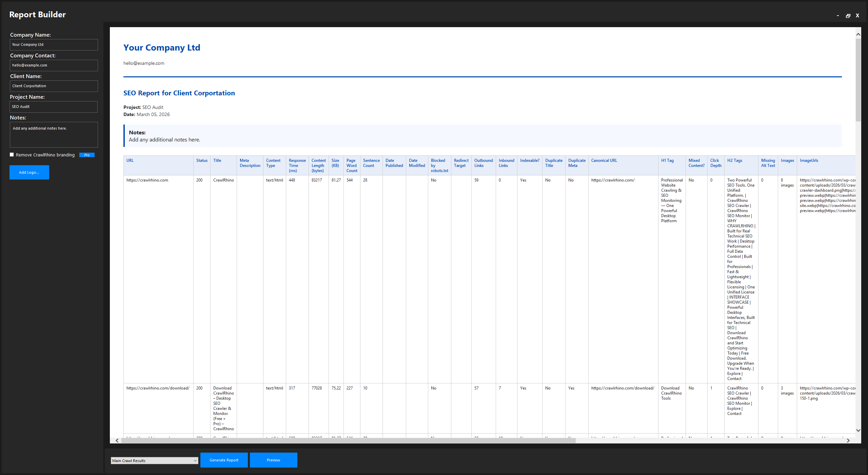
Task: Click inside the Notes text area
Action: pyautogui.click(x=54, y=134)
